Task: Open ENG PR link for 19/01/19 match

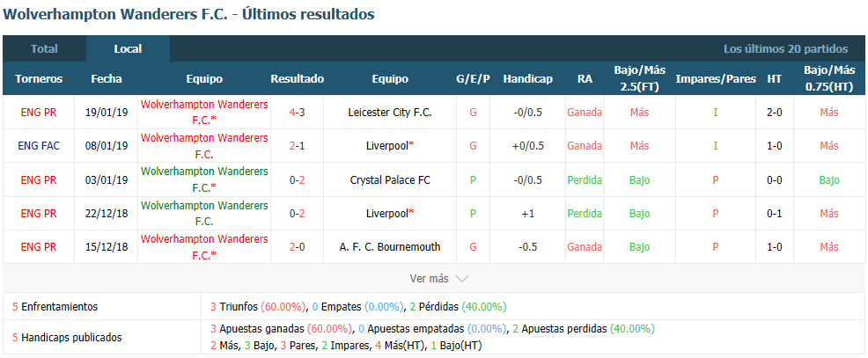Action: (39, 113)
